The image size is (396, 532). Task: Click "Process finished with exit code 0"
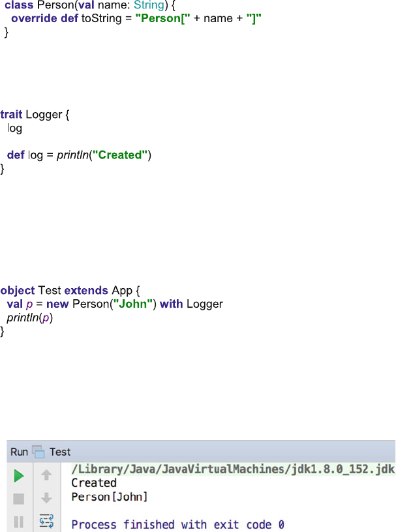pyautogui.click(x=177, y=525)
